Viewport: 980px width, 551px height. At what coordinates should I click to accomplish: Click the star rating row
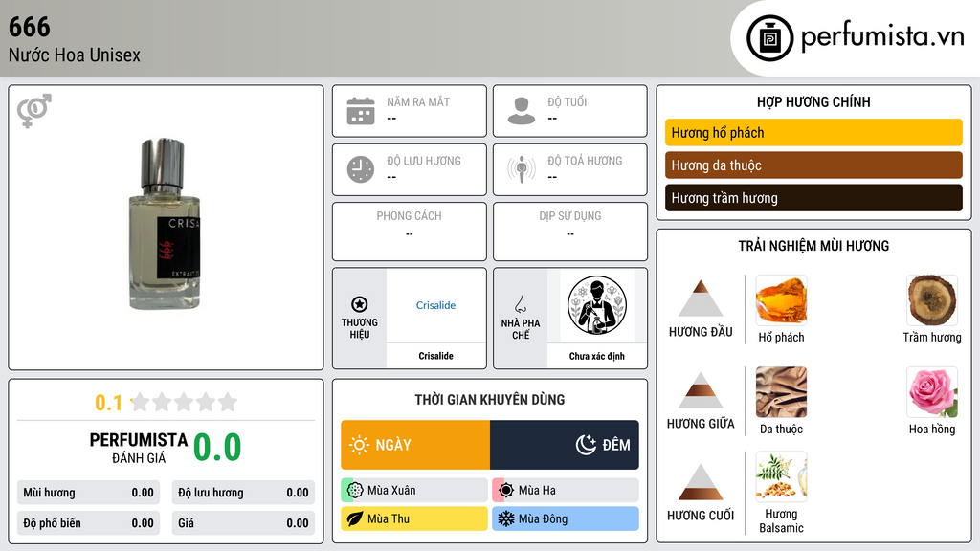185,402
